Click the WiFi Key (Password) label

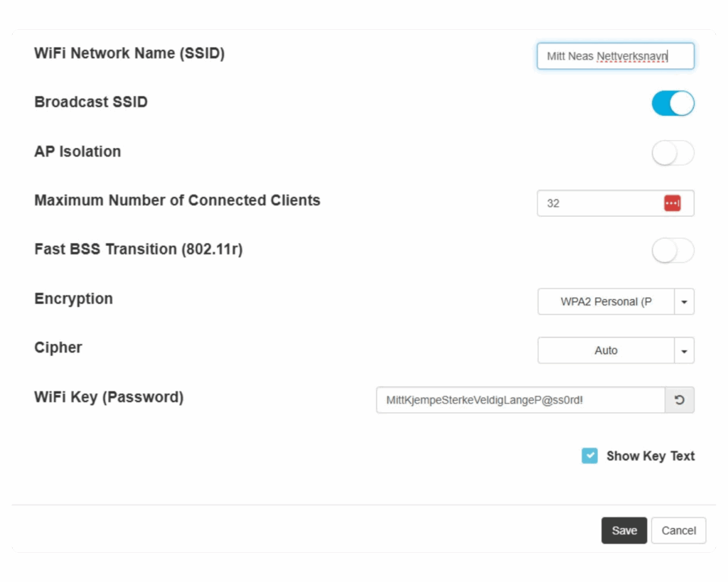[109, 397]
